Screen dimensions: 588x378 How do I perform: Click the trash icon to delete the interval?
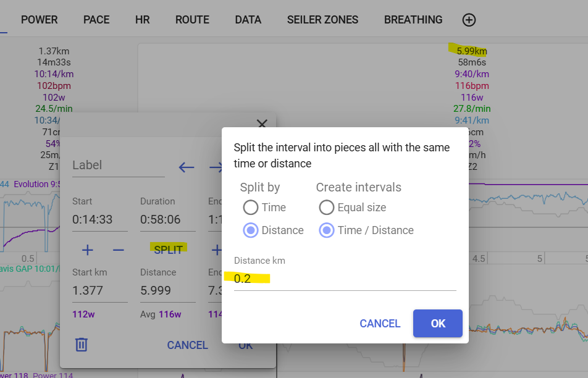[x=82, y=344]
